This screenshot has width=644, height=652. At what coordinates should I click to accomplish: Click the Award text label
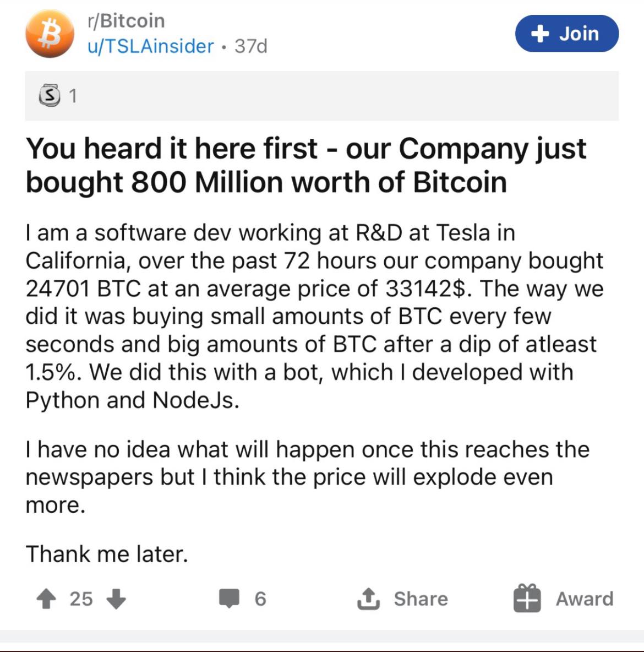coord(584,599)
